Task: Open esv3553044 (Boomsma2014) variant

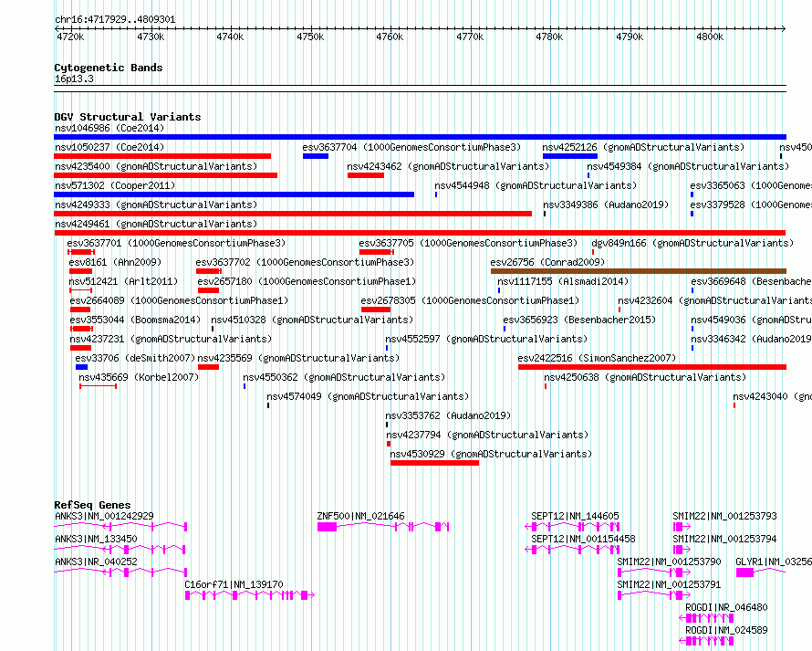Action: (x=135, y=320)
